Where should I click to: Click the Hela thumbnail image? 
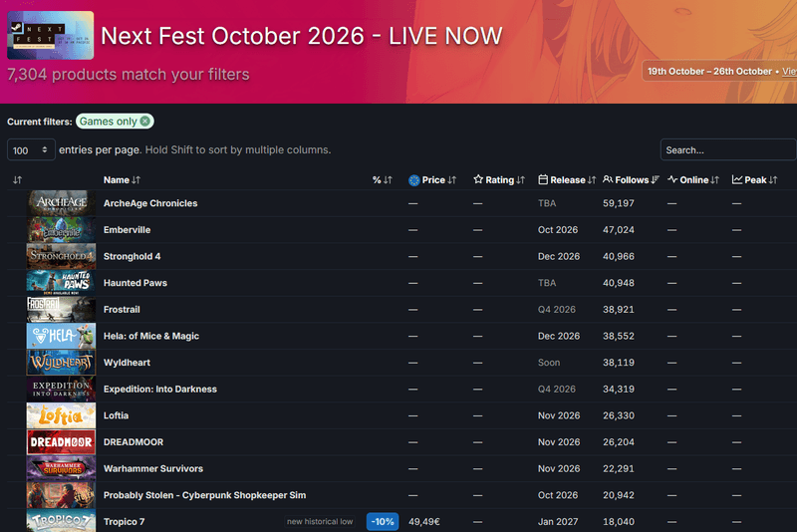tap(61, 336)
